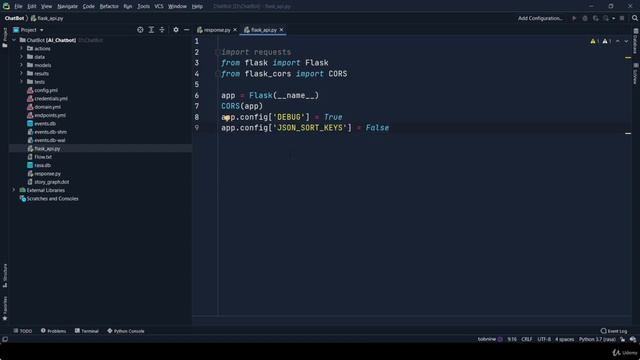
Task: Place cursor in 'JSON_SORT_KEYS' string on line 9
Action: pos(312,128)
